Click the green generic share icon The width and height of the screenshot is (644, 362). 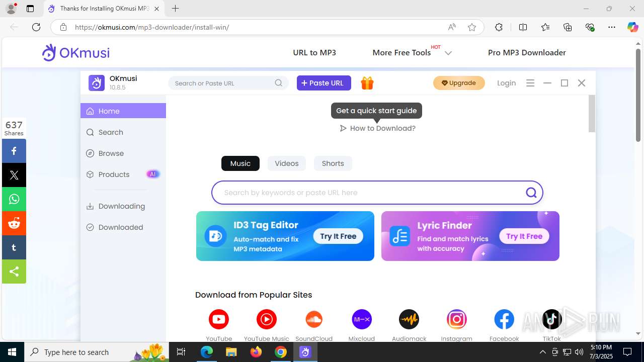14,271
